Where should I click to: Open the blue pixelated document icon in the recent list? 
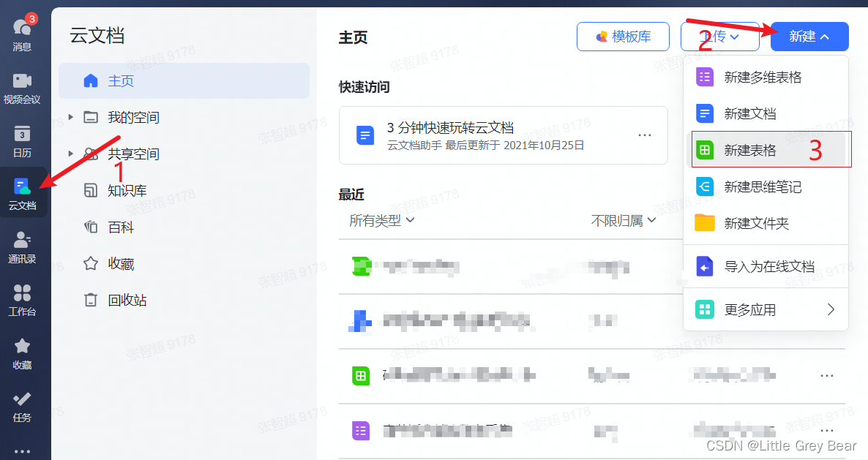360,321
